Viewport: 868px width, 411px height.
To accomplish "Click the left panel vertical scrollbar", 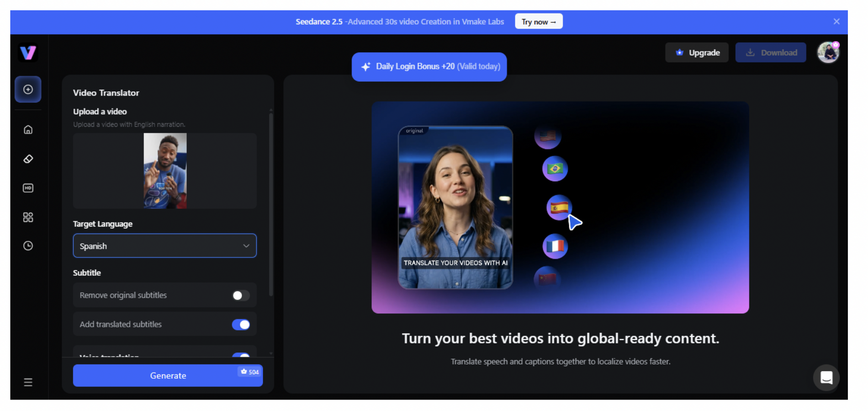I will (x=271, y=203).
